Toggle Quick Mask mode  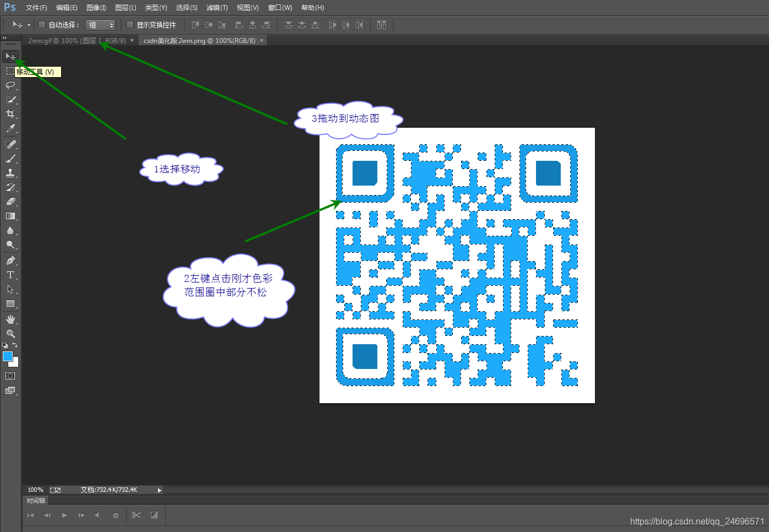(x=10, y=376)
